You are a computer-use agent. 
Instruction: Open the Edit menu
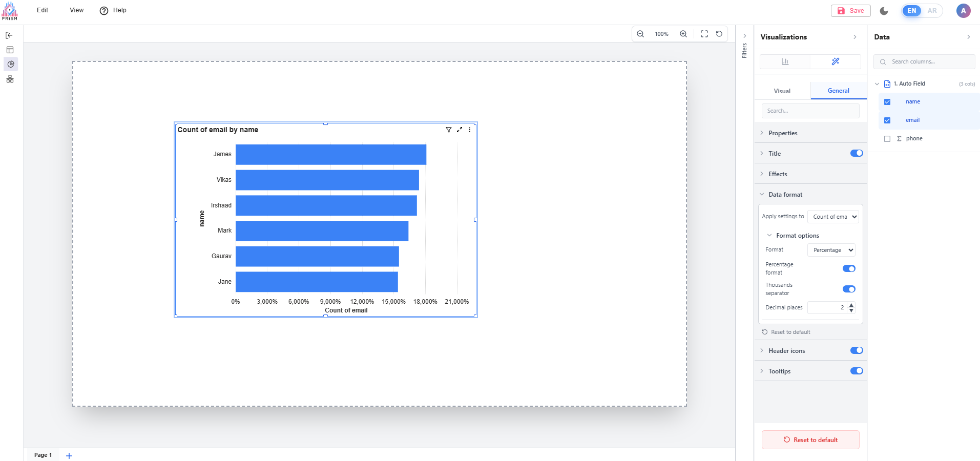pyautogui.click(x=43, y=10)
